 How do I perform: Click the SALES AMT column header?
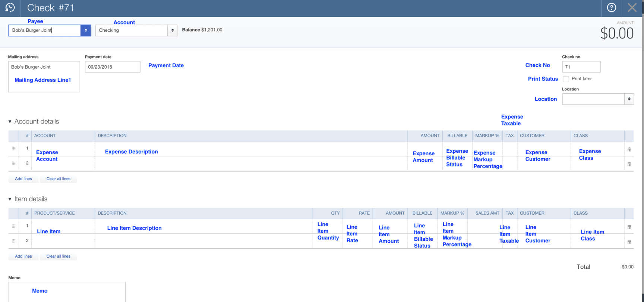(x=487, y=214)
